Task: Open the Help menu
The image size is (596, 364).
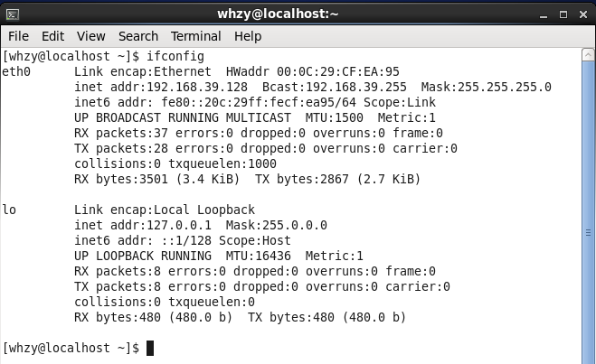Action: [x=248, y=36]
